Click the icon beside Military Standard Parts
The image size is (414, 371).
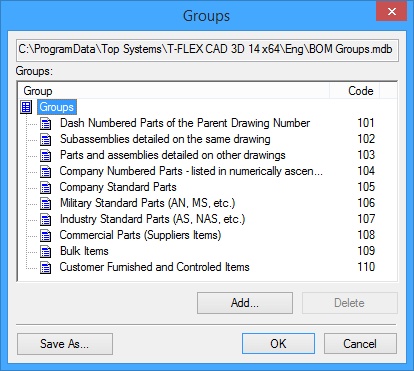46,203
